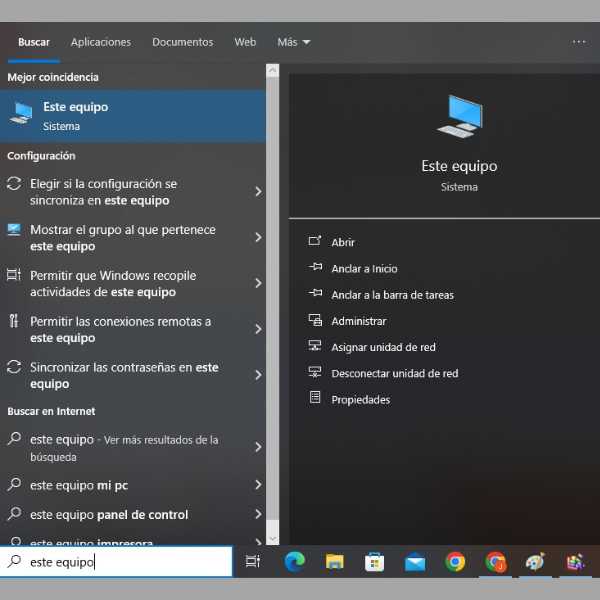Open File Explorer from the taskbar
Viewport: 600px width, 600px height.
click(334, 562)
